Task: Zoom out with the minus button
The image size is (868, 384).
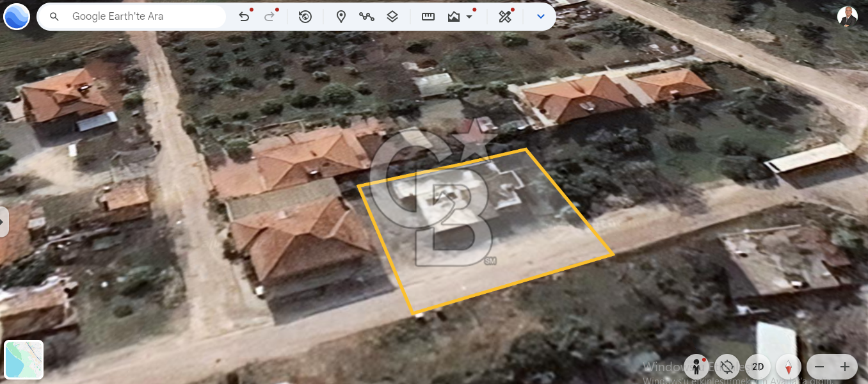Action: point(819,367)
